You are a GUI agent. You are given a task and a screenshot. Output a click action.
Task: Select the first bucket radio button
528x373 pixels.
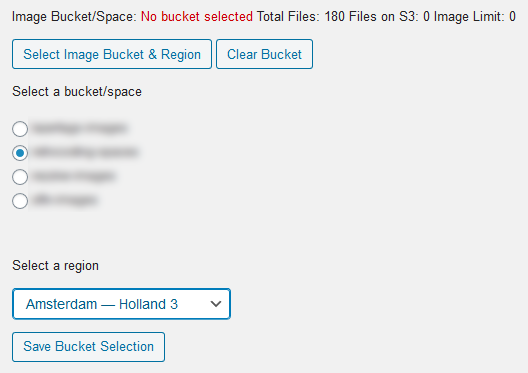coord(20,129)
